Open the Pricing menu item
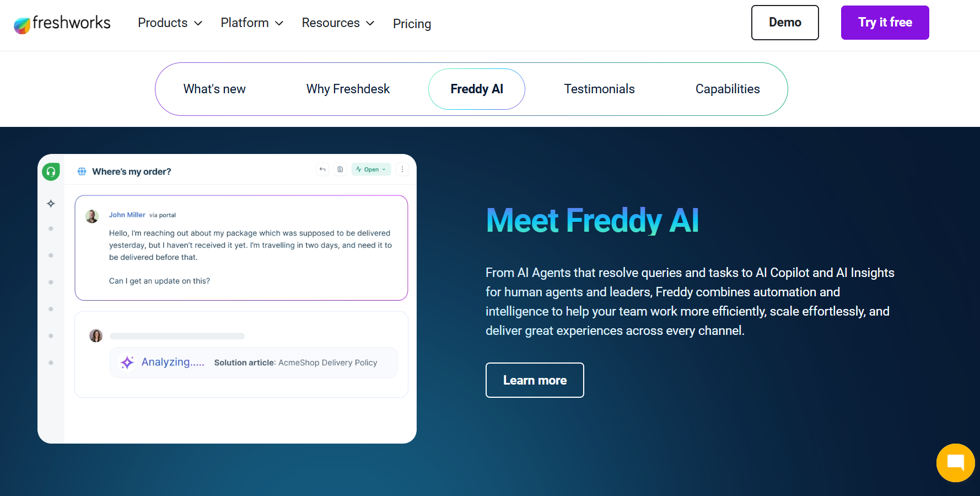Image resolution: width=980 pixels, height=496 pixels. 412,24
